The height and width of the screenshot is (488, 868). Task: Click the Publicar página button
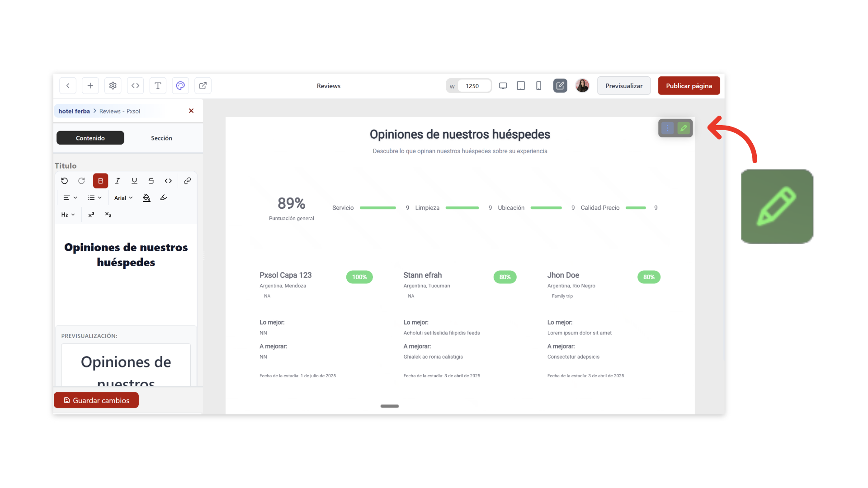689,86
